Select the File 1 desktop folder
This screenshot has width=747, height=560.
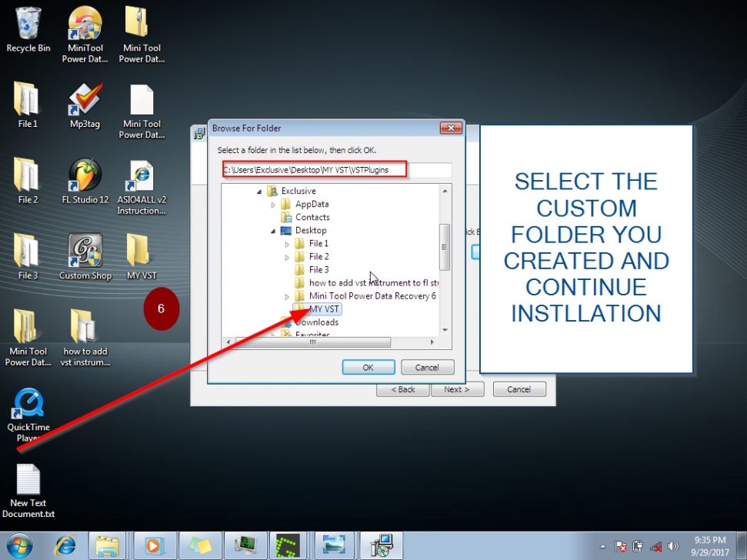pyautogui.click(x=28, y=105)
